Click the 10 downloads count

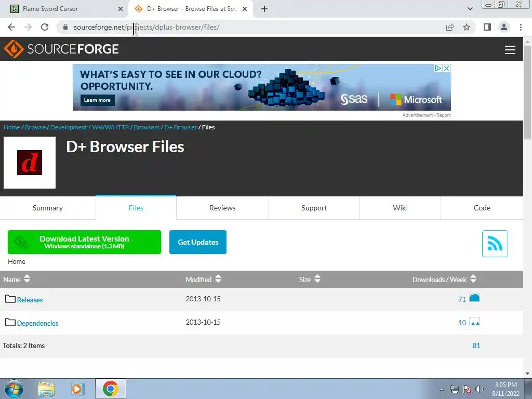tap(462, 323)
